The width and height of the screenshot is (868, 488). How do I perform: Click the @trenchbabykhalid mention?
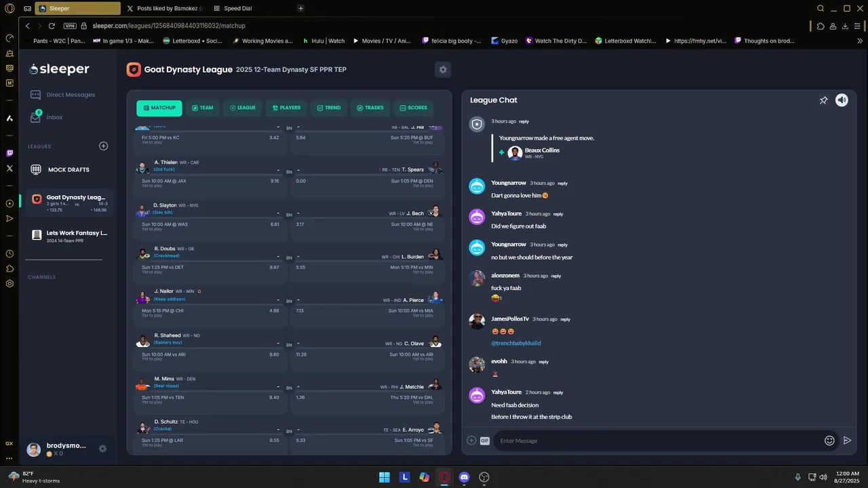pos(516,344)
